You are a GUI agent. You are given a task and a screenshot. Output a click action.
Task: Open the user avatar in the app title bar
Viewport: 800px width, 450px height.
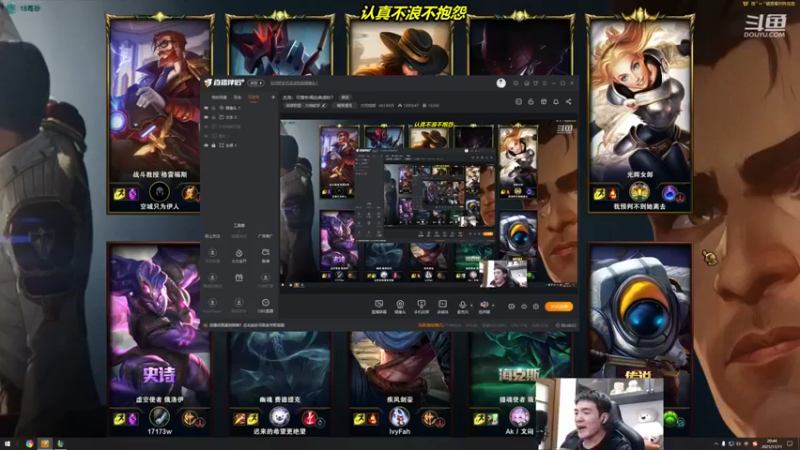click(501, 83)
